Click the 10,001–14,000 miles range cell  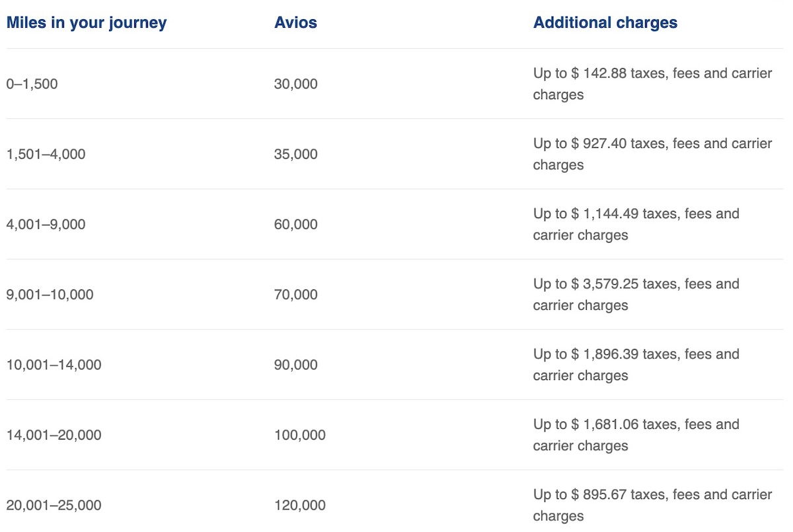[x=54, y=365]
